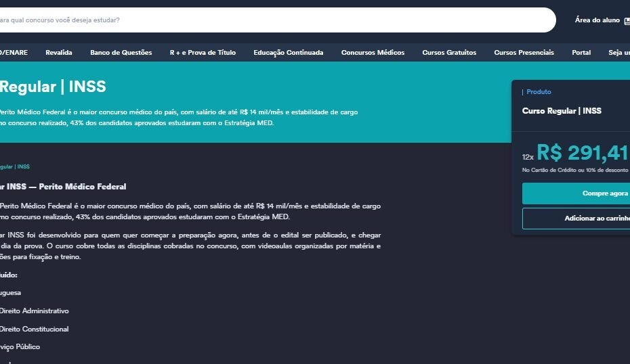Click the Compre agora button
Viewport: 630px width, 364px height.
pos(576,194)
